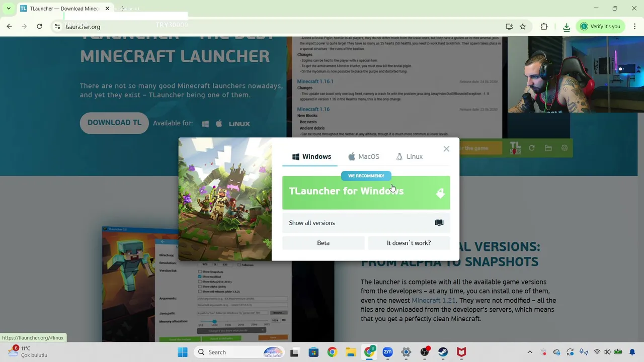Screen dimensions: 644x362
Task: Go back to the previous page
Action: pyautogui.click(x=9, y=26)
